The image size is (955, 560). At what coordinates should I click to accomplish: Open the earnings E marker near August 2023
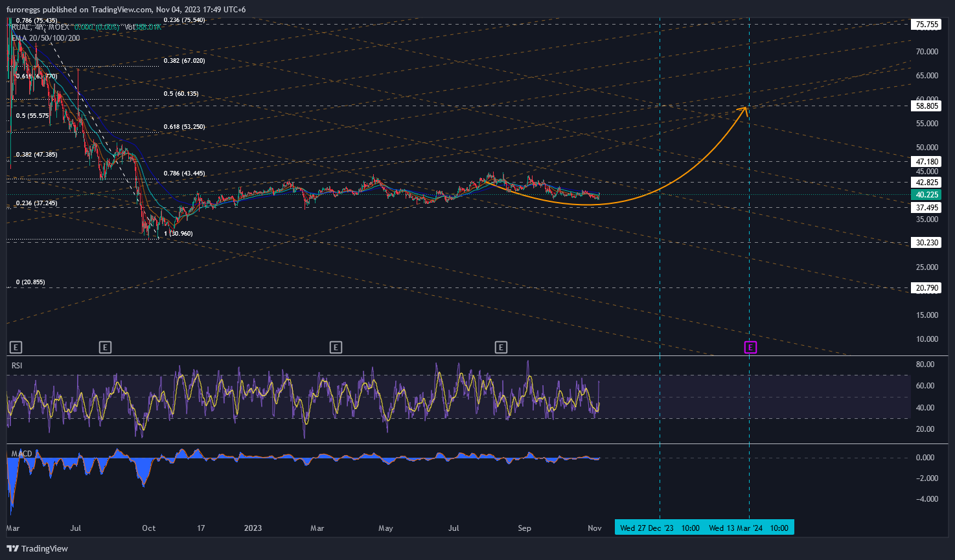tap(501, 348)
